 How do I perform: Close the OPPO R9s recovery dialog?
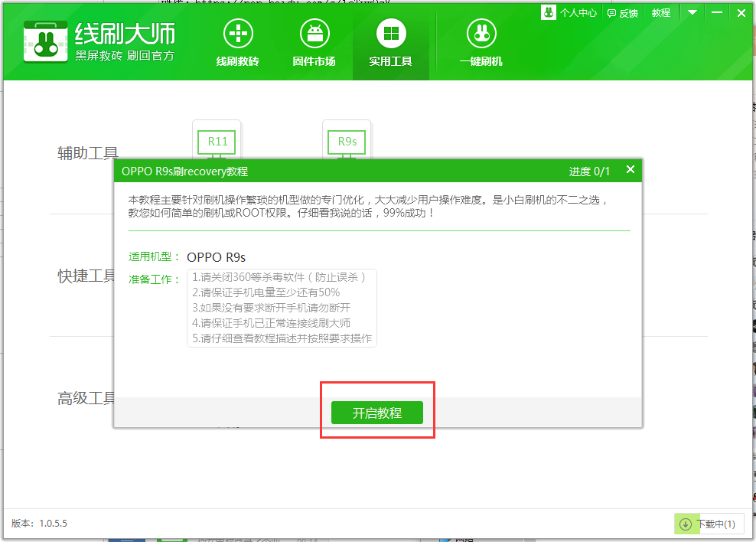pyautogui.click(x=631, y=169)
